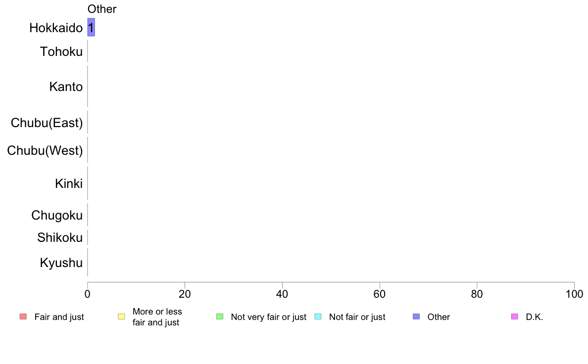
Task: Select the Chugoku row label
Action: point(57,215)
